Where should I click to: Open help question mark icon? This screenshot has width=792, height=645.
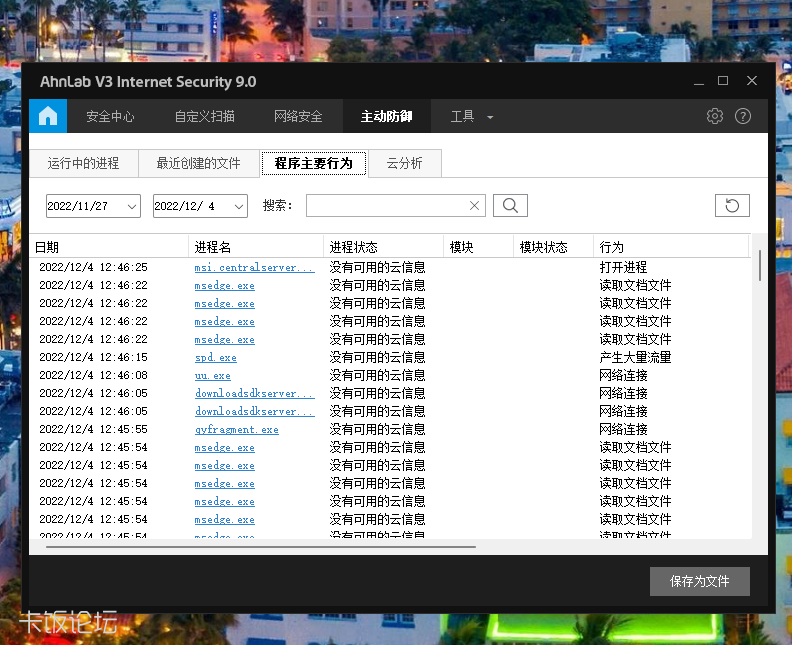(x=742, y=116)
